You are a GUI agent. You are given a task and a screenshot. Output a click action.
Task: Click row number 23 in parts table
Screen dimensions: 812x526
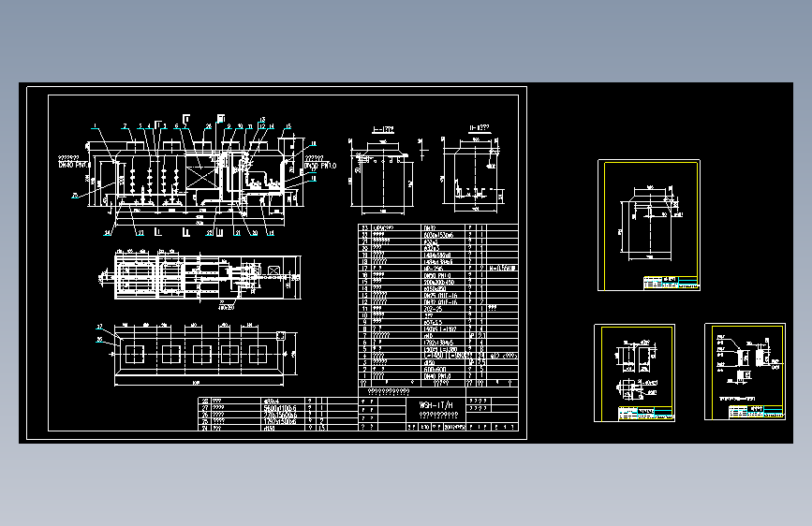(364, 227)
